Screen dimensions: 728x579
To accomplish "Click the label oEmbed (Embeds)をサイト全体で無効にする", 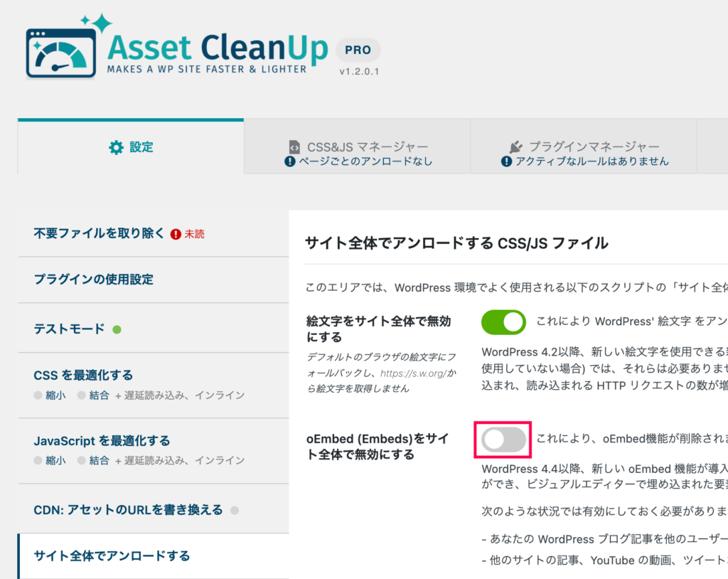I will tap(378, 446).
